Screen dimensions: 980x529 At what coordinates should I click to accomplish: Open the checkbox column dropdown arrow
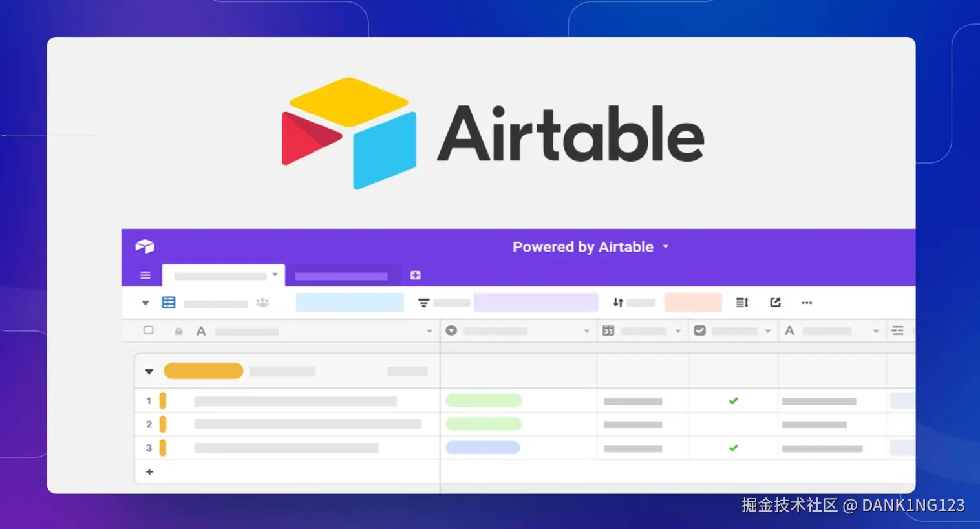tap(768, 331)
